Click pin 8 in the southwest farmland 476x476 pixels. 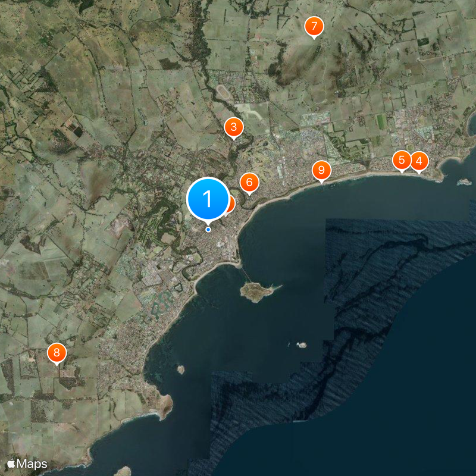point(56,353)
